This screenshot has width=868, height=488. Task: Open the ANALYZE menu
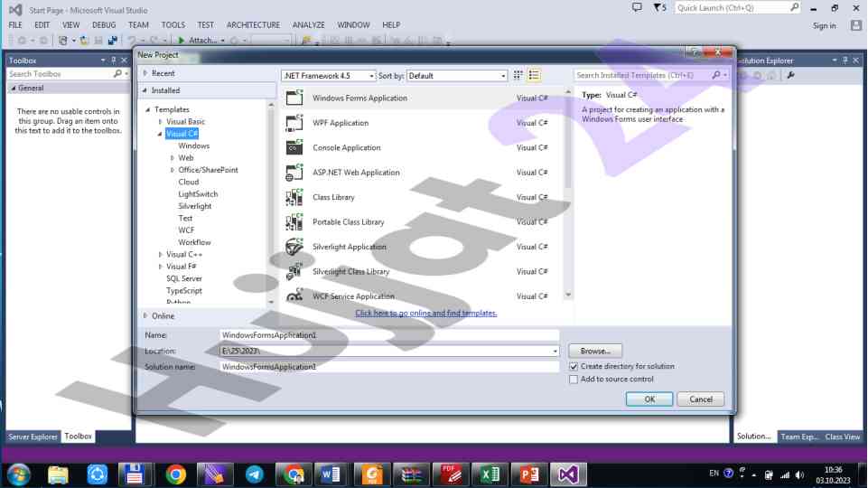[x=308, y=25]
